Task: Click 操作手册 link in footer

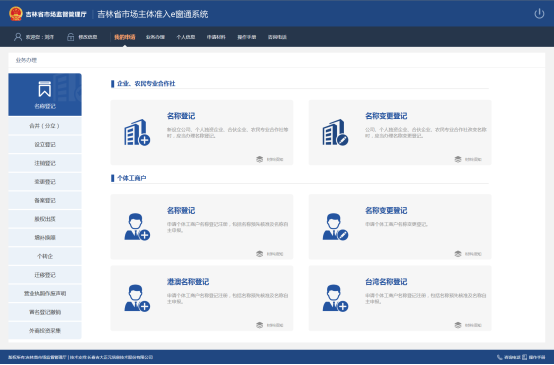Action: click(x=537, y=357)
